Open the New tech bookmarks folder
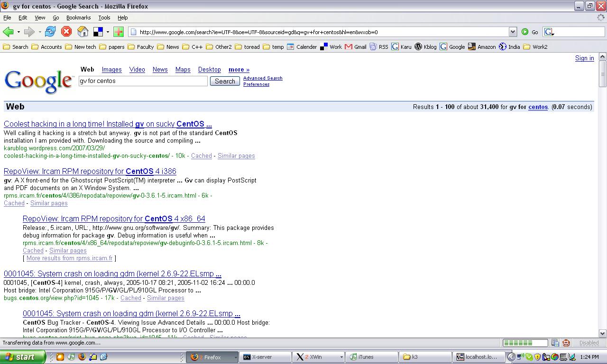The height and width of the screenshot is (364, 607). (x=80, y=46)
